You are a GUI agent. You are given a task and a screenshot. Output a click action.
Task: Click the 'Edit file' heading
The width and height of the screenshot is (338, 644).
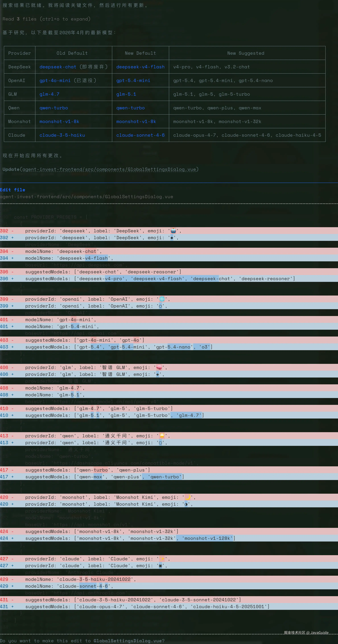tap(13, 190)
